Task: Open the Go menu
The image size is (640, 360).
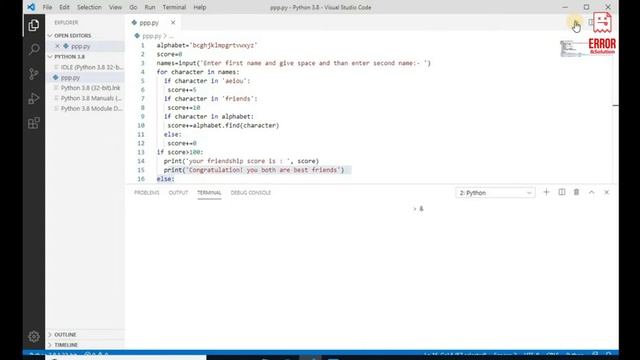Action: [133, 7]
